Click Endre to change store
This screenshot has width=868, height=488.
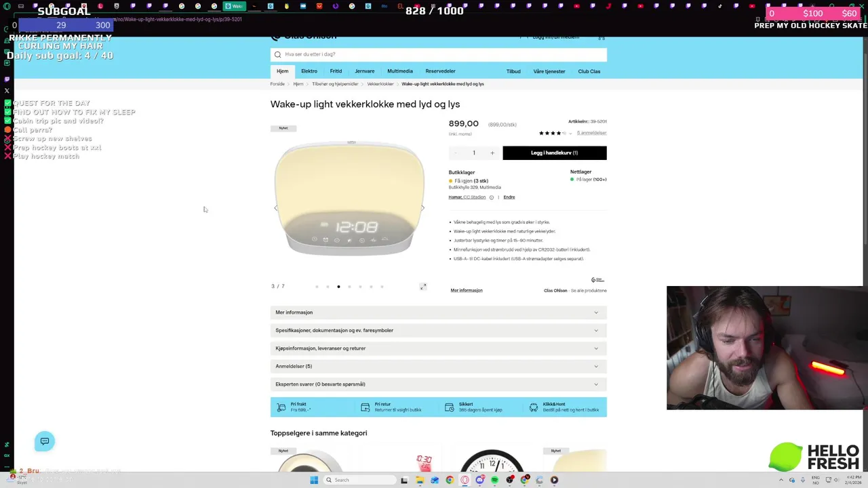pyautogui.click(x=509, y=197)
